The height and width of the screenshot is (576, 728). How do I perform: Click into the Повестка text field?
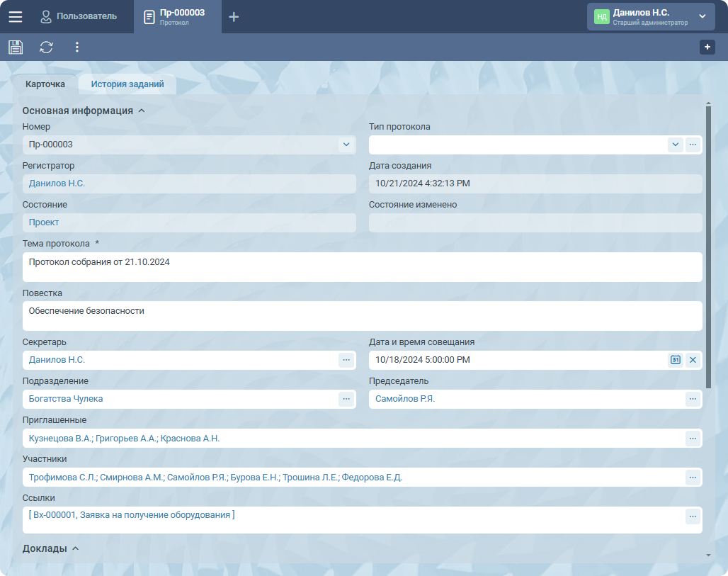pos(361,315)
